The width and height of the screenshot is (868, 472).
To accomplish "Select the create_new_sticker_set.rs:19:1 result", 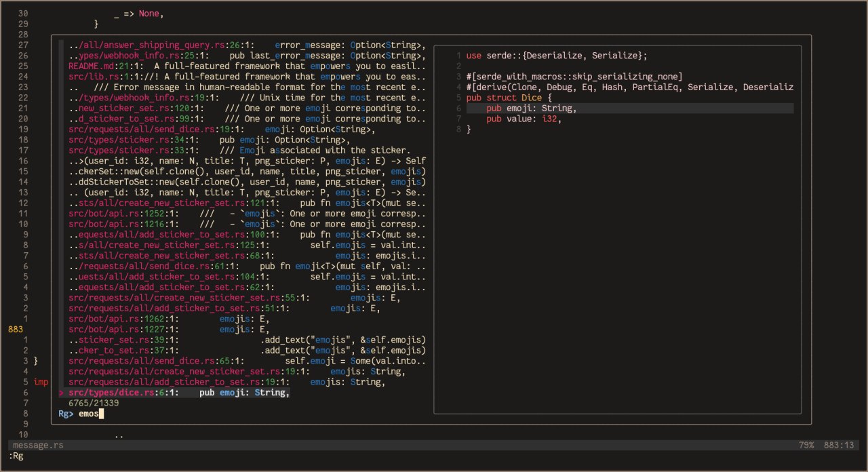I will [x=237, y=371].
